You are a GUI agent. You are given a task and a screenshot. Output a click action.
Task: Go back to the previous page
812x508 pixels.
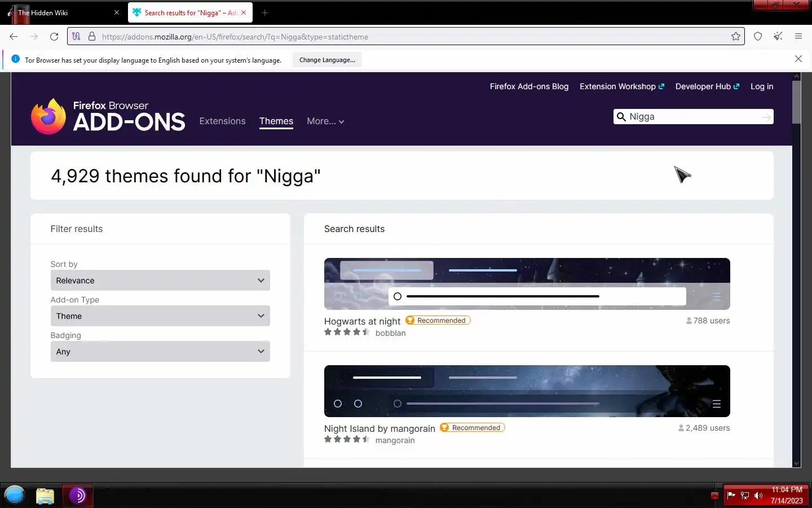pyautogui.click(x=14, y=37)
